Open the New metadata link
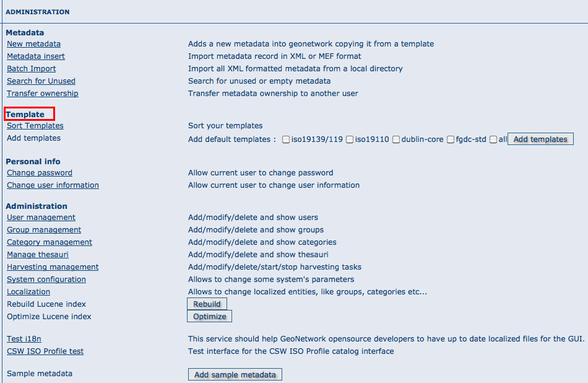The height and width of the screenshot is (383, 588). 34,44
